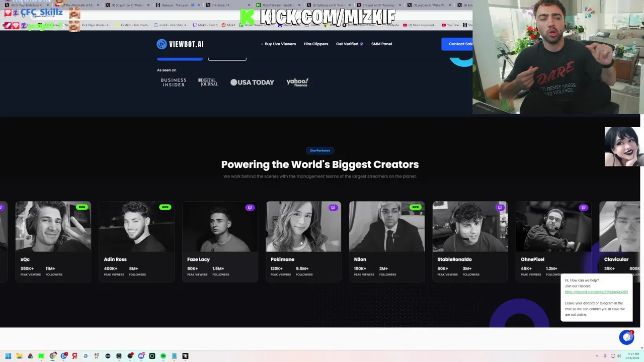Open the xQc creator card photo
The image size is (644, 362).
(x=53, y=226)
